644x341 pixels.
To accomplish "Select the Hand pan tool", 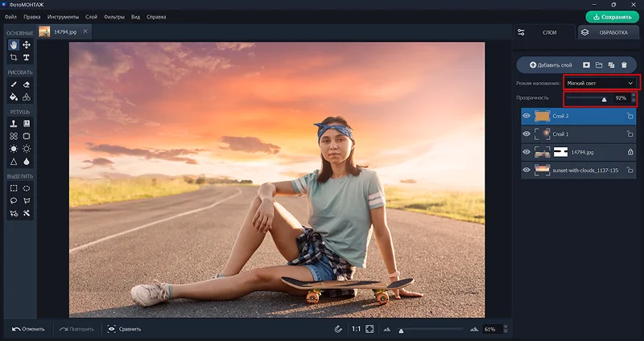I will tap(14, 45).
